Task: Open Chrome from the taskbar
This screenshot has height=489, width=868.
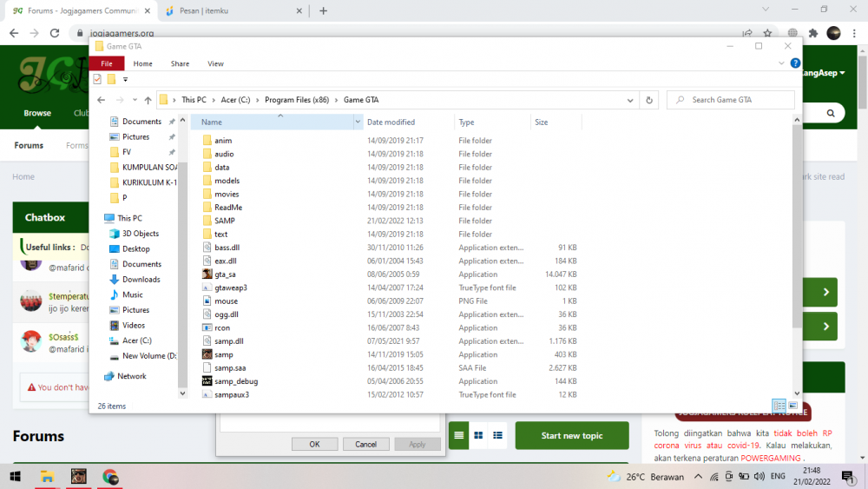Action: [x=110, y=476]
